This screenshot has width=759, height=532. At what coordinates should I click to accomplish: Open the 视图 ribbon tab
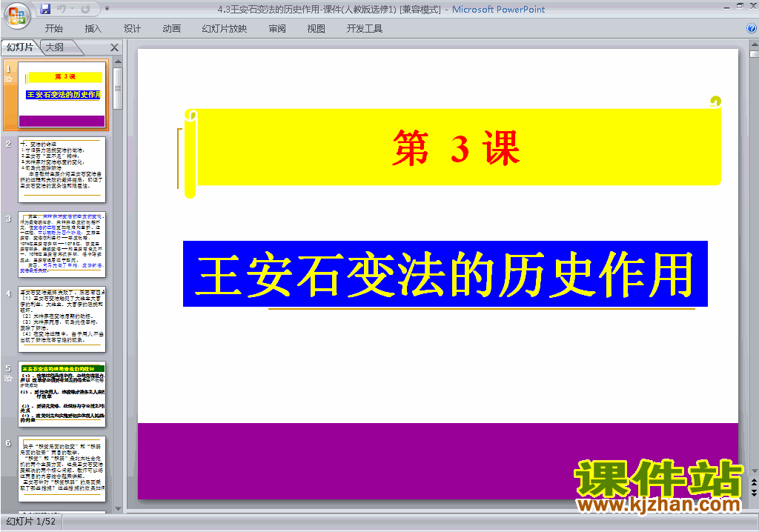(316, 29)
